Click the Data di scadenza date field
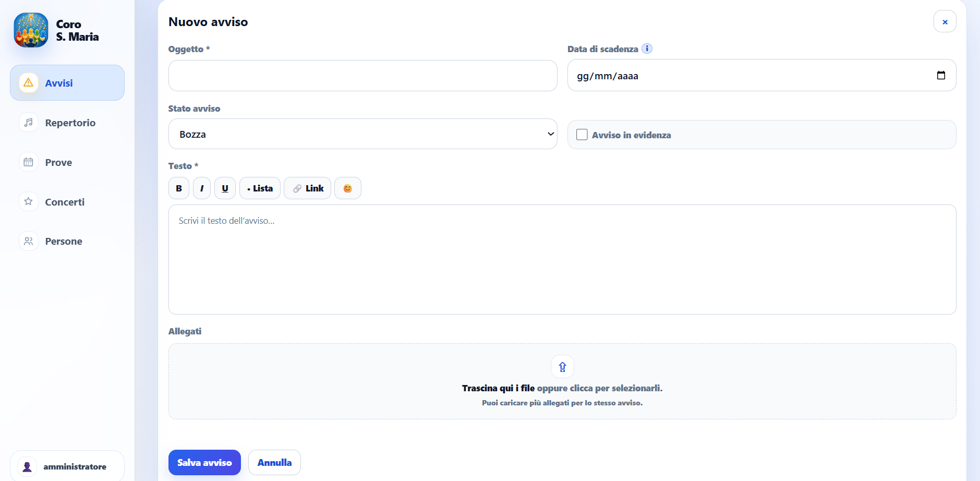 761,75
